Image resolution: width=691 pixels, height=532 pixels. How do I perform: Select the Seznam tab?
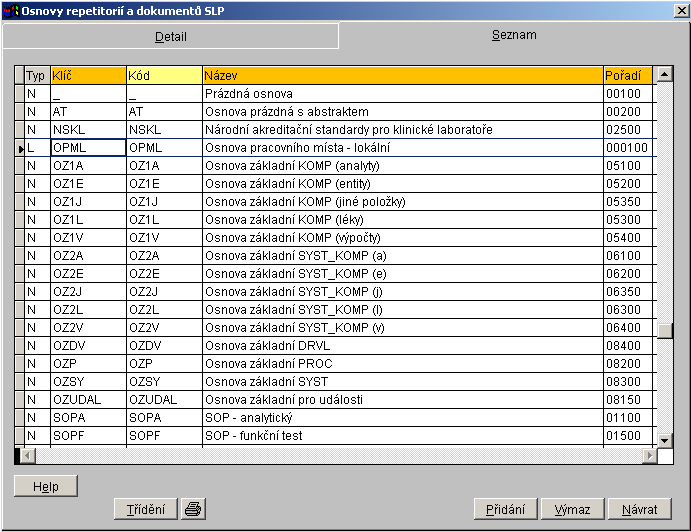pyautogui.click(x=514, y=35)
